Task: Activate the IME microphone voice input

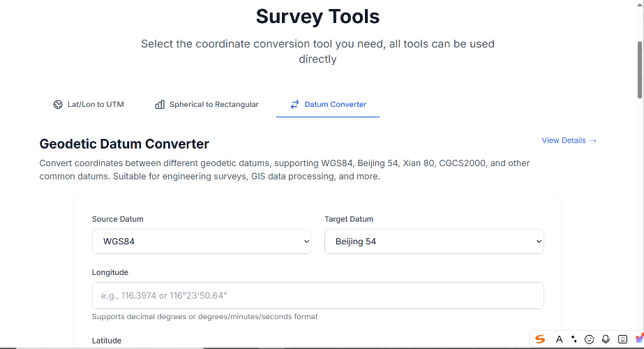Action: tap(606, 339)
